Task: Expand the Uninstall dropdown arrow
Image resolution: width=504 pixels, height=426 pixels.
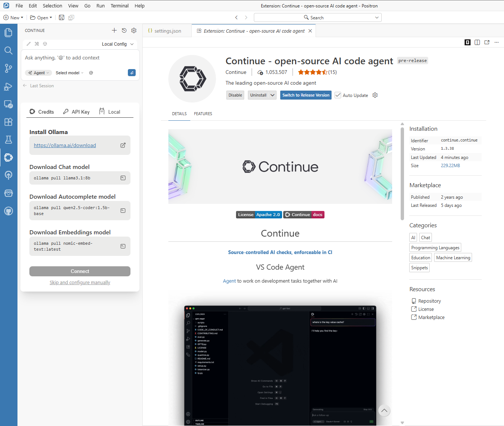Action: point(272,95)
